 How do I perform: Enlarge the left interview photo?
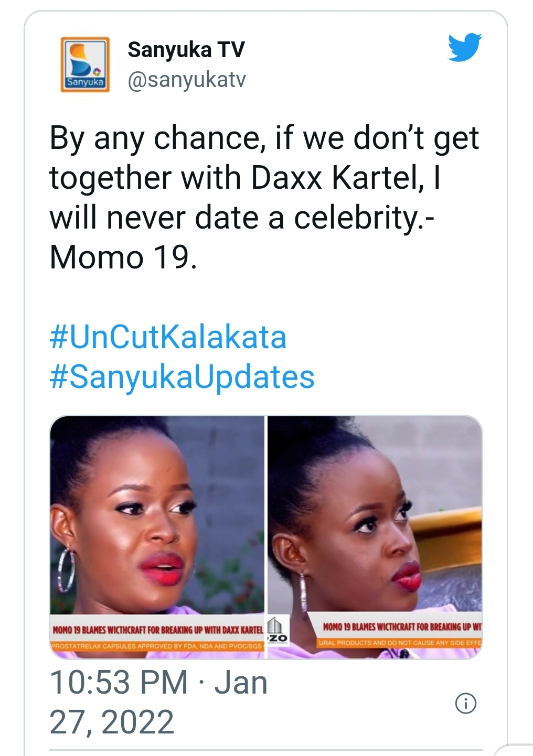[x=157, y=514]
